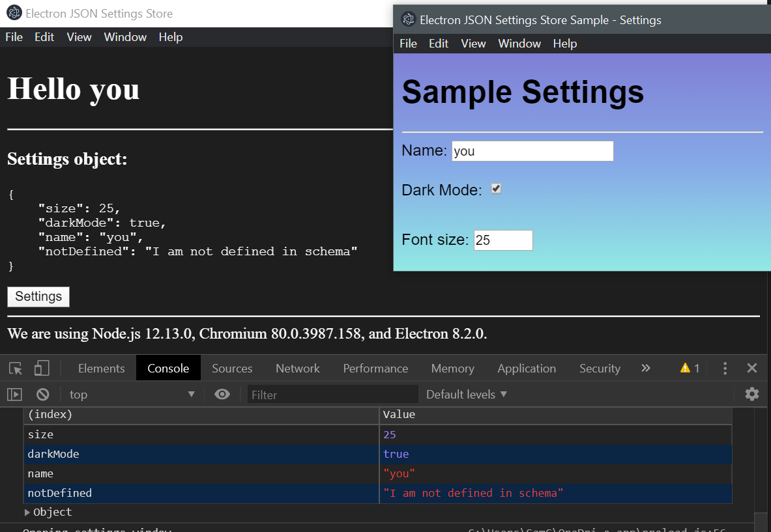Screen dimensions: 771x532
Task: Click the Value column header
Action: [556, 415]
